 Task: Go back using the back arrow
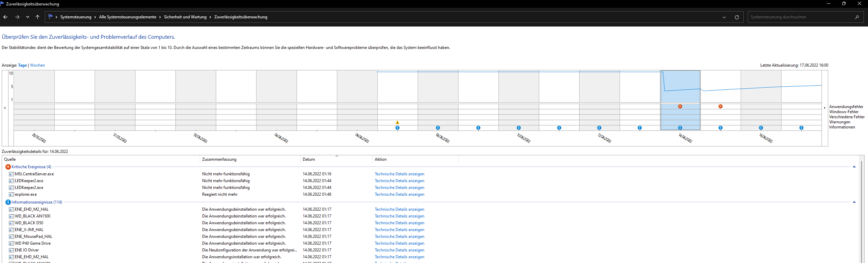click(5, 17)
